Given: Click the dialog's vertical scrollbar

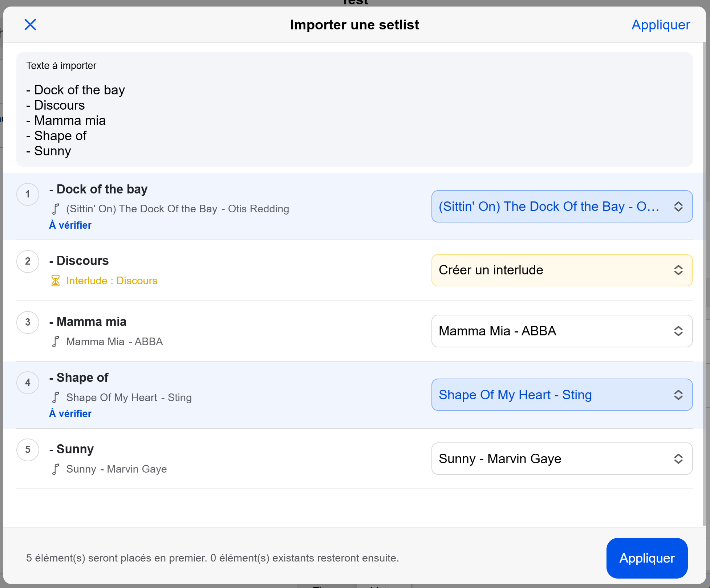Looking at the screenshot, I should 704,284.
